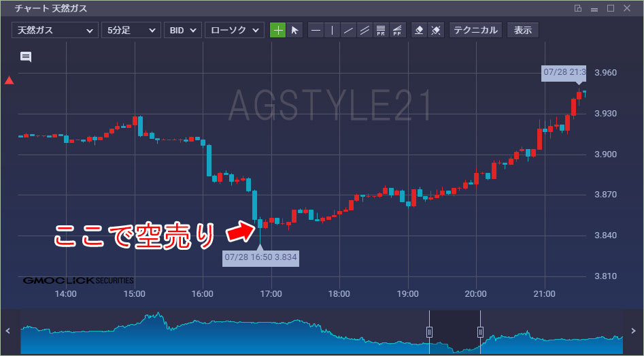Pick the Fibonacci retracement FR tool

pos(381,30)
